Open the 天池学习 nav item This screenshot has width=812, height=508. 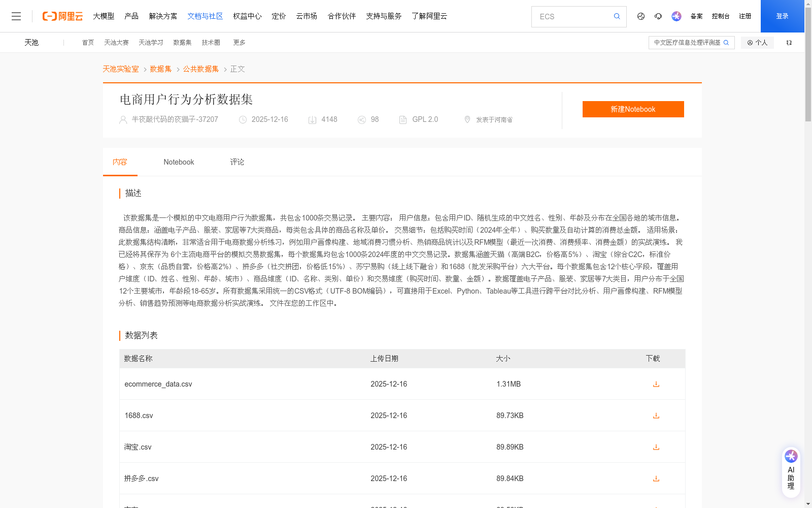tap(151, 43)
